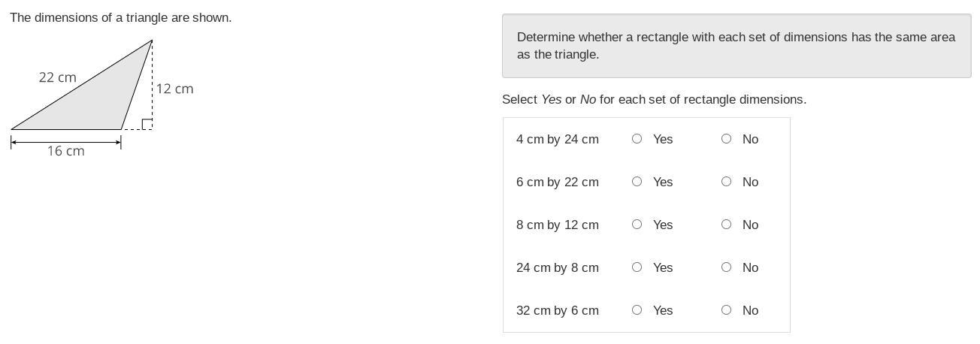Pick Yes for 24 cm by 8 cm

point(637,267)
